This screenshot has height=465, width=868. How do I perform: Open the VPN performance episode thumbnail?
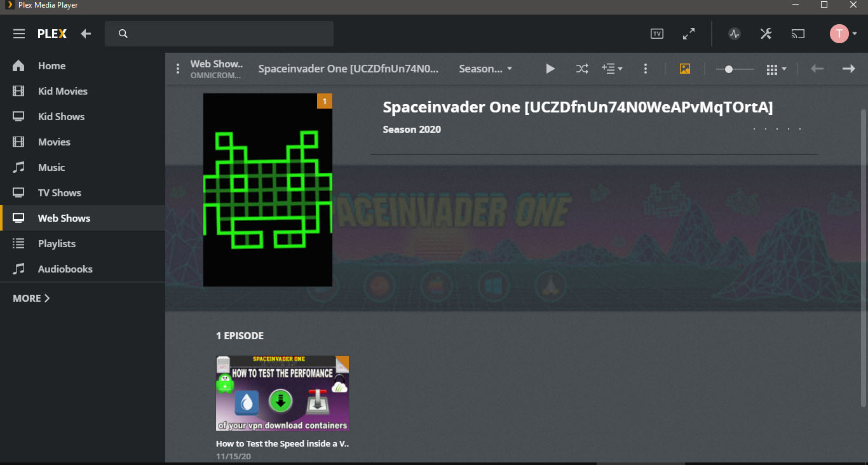(282, 393)
